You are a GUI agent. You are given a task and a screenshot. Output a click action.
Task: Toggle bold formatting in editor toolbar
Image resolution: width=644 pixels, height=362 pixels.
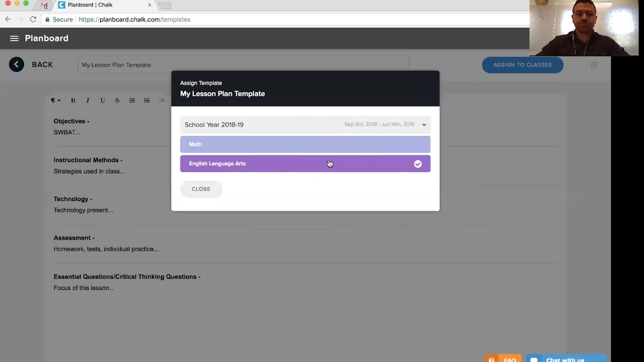pyautogui.click(x=73, y=101)
